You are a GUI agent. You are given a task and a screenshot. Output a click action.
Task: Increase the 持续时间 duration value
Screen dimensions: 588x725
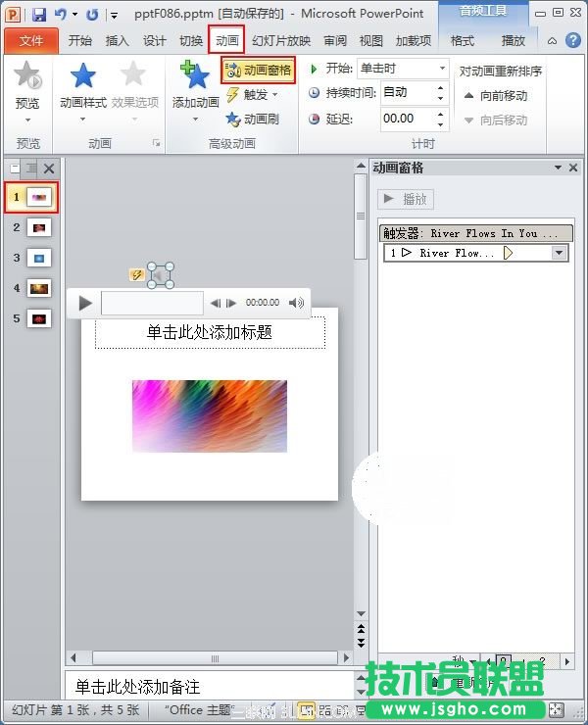[440, 87]
